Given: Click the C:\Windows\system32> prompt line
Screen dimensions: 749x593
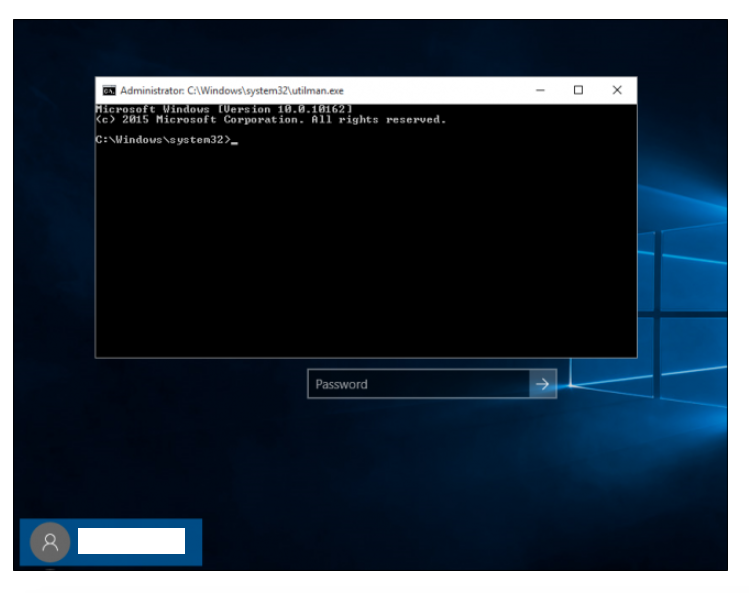Looking at the screenshot, I should [x=166, y=140].
